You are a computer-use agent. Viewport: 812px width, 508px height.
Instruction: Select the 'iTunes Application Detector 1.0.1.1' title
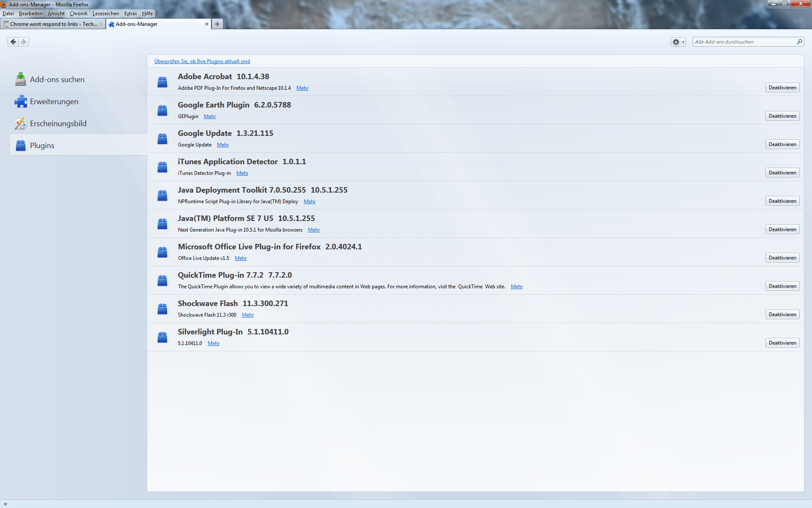242,162
